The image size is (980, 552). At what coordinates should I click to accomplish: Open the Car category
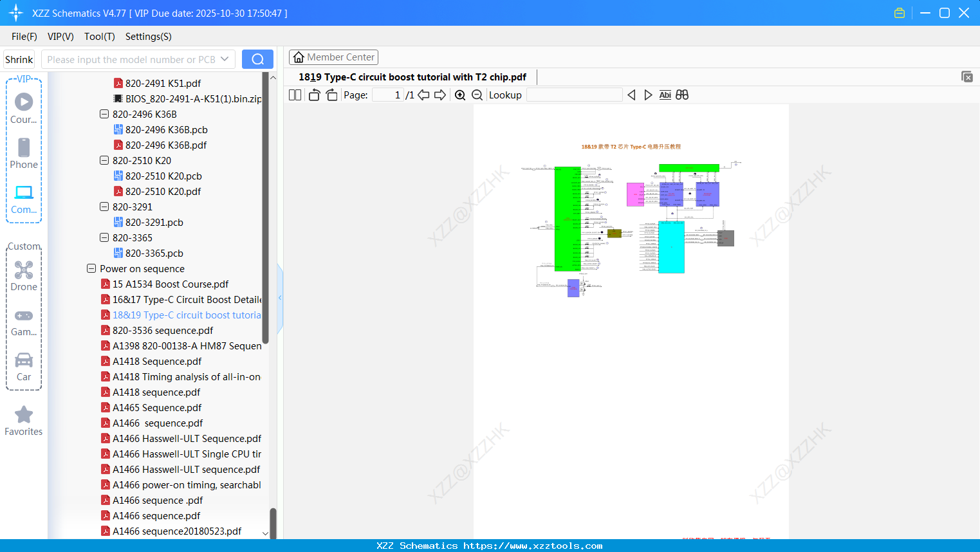tap(24, 366)
